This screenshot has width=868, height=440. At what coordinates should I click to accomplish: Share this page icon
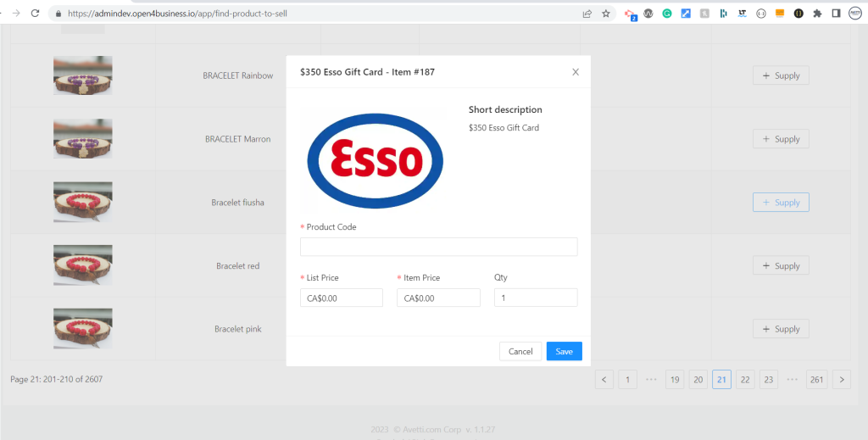coord(587,14)
